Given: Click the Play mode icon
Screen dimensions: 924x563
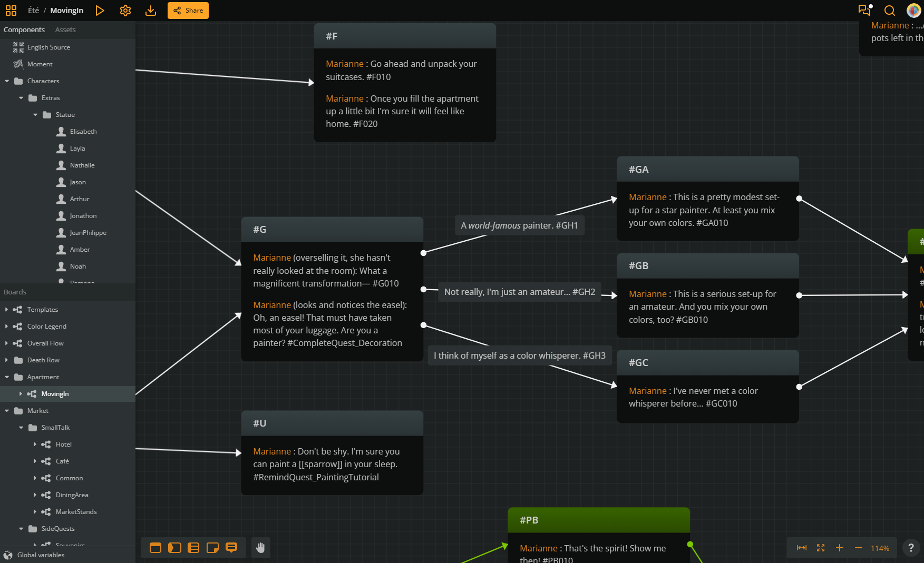Looking at the screenshot, I should point(100,11).
